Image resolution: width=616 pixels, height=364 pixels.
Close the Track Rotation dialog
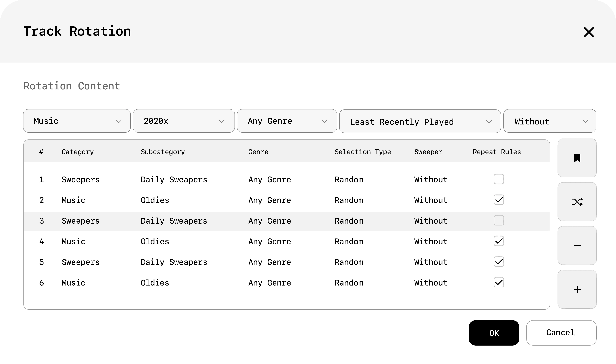(589, 32)
